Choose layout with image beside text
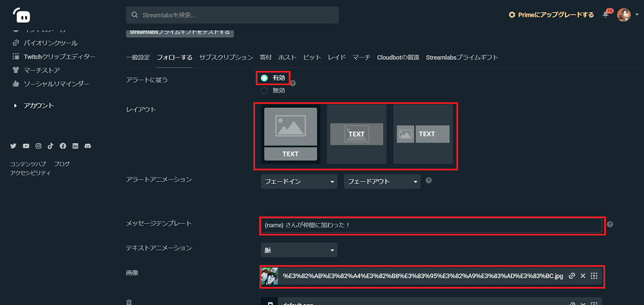This screenshot has height=305, width=644. click(423, 134)
